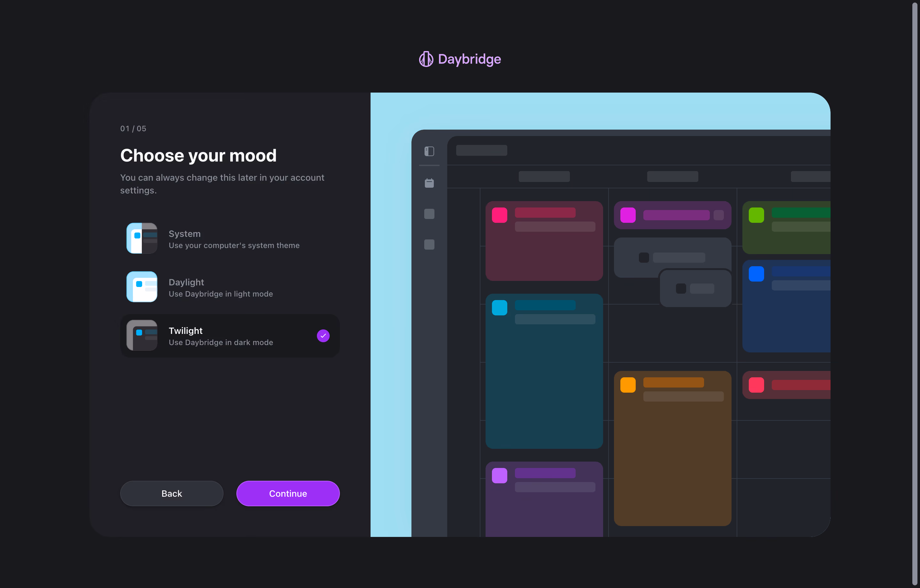This screenshot has width=920, height=588.
Task: Click the purple checkmark on Twilight
Action: click(x=323, y=335)
